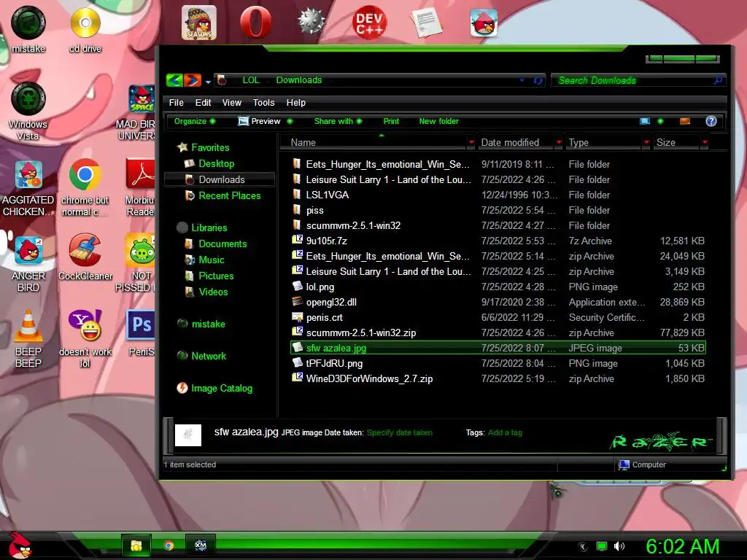Click the back arrow in Explorer
The image size is (747, 560).
click(x=174, y=80)
